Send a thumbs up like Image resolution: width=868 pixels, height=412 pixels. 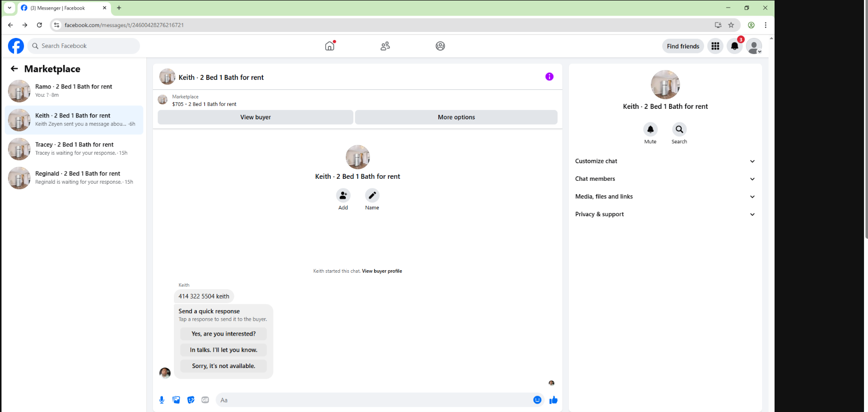pyautogui.click(x=553, y=400)
